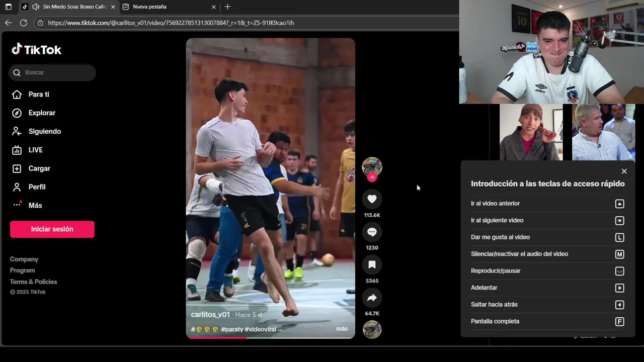This screenshot has width=644, height=362.
Task: Follow creator with red plus badge
Action: point(372,177)
